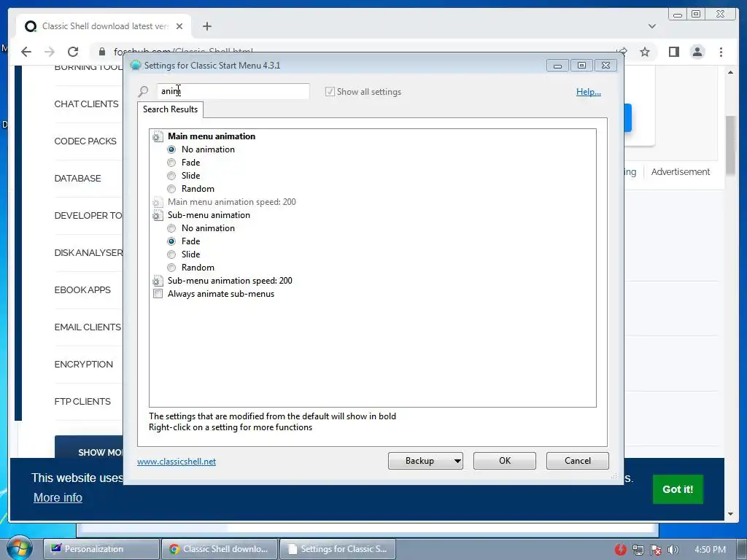Close the Classic Shell download tab
Viewport: 747px width, 560px height.
(179, 26)
